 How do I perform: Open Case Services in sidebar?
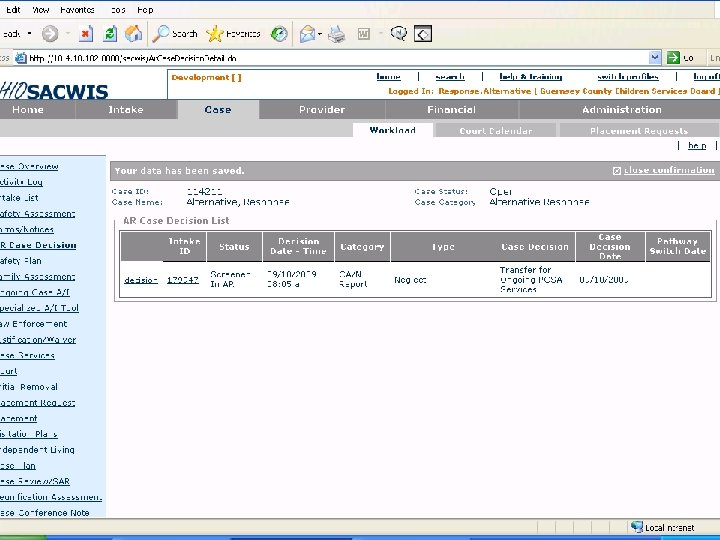(x=28, y=355)
